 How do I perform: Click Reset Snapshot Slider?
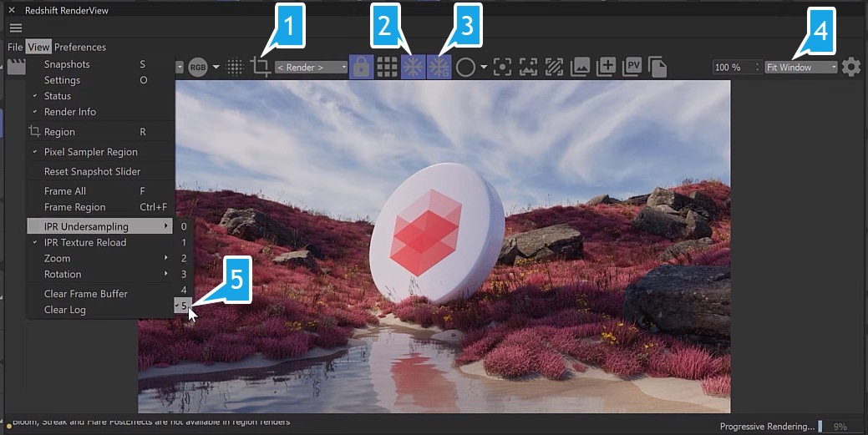click(100, 171)
